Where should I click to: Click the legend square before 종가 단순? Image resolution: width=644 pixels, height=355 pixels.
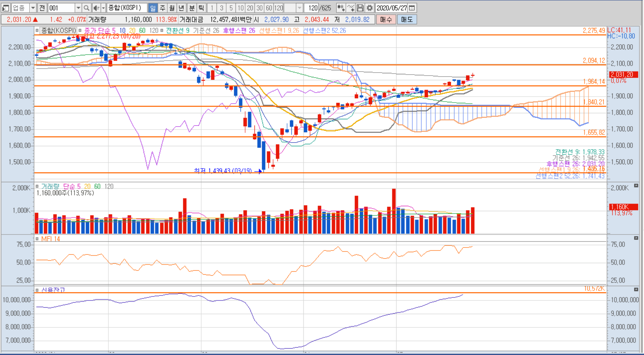[80, 31]
